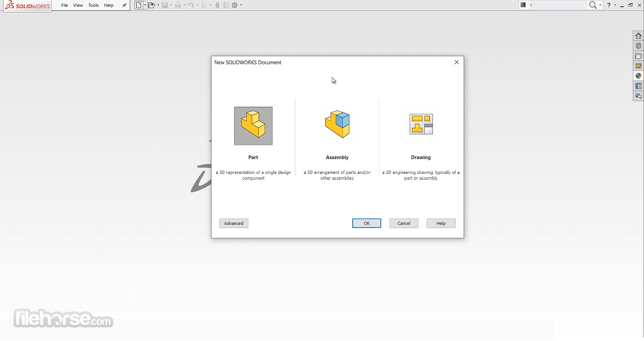
Task: Minimize the SOLIDWORKS window
Action: pos(622,5)
